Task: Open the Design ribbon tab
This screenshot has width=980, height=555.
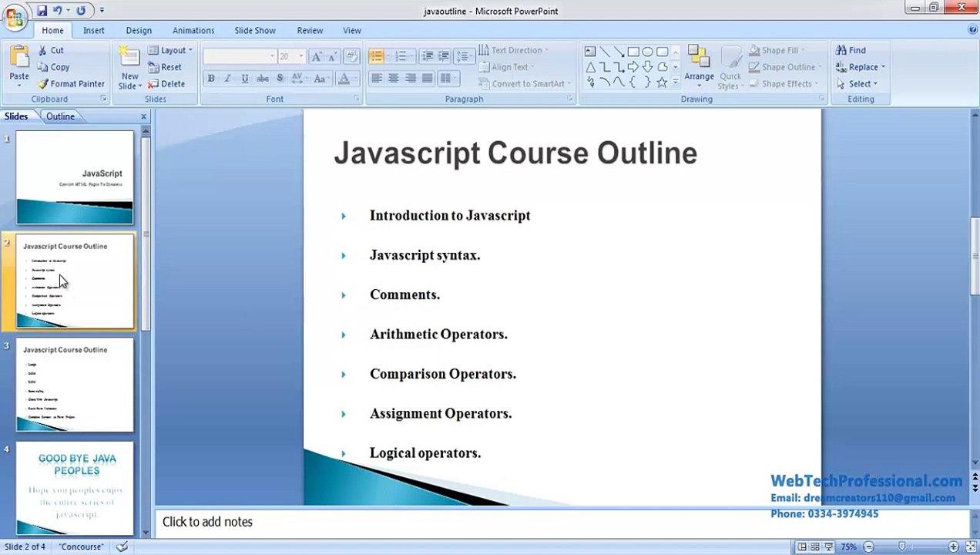Action: [139, 30]
